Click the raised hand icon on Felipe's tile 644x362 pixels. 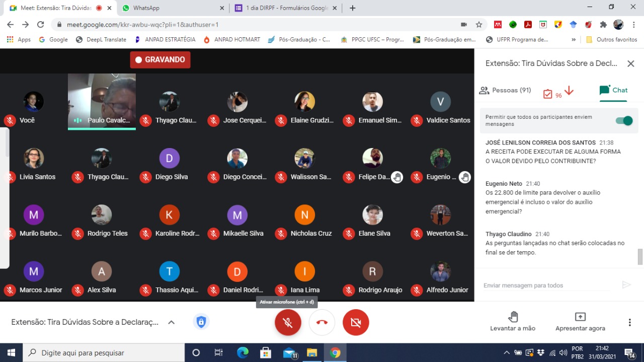point(397,177)
